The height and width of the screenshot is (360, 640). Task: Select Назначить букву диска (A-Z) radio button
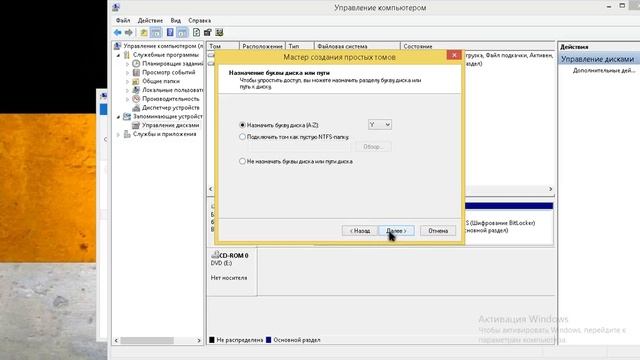242,125
